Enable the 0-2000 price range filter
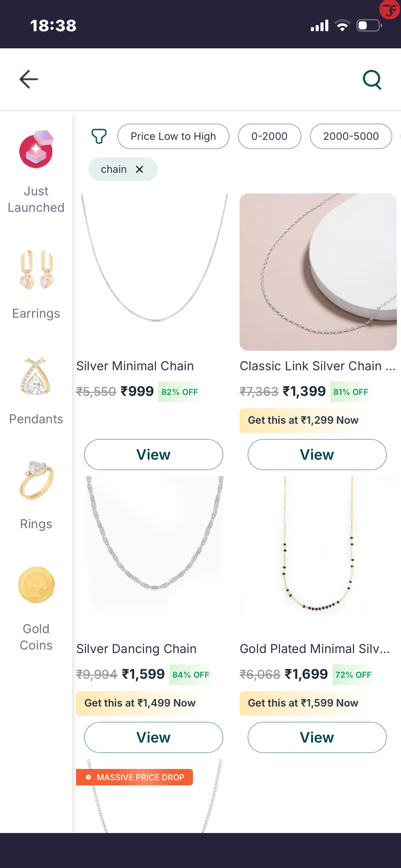The height and width of the screenshot is (868, 401). [269, 136]
